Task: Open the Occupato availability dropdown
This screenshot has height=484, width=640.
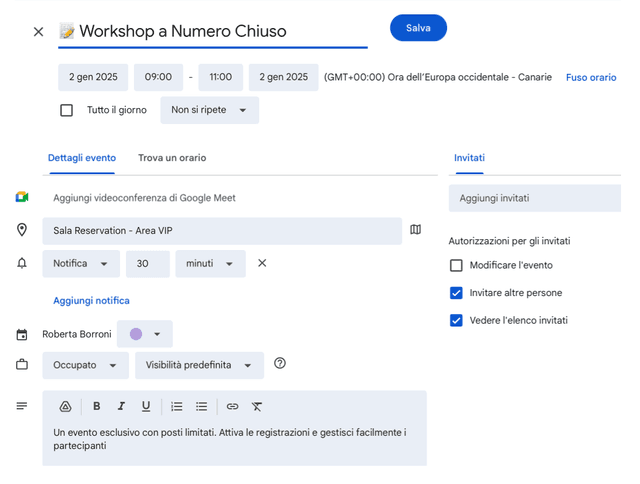Action: 85,365
